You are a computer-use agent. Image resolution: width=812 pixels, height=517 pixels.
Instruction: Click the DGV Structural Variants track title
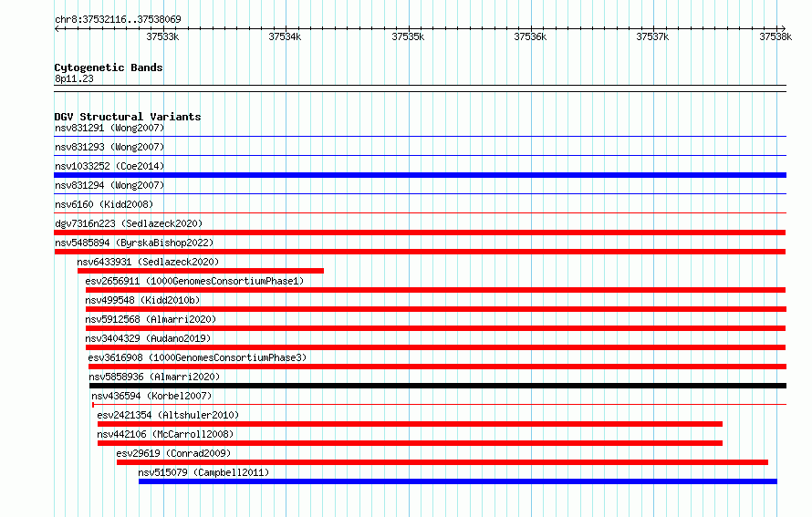128,117
